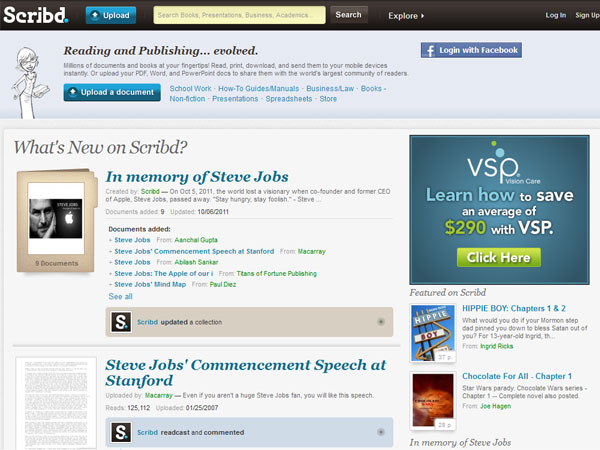The image size is (600, 450).
Task: Open 'HIPPIE BOY: Chapters 1 & 2' link
Action: tap(514, 308)
